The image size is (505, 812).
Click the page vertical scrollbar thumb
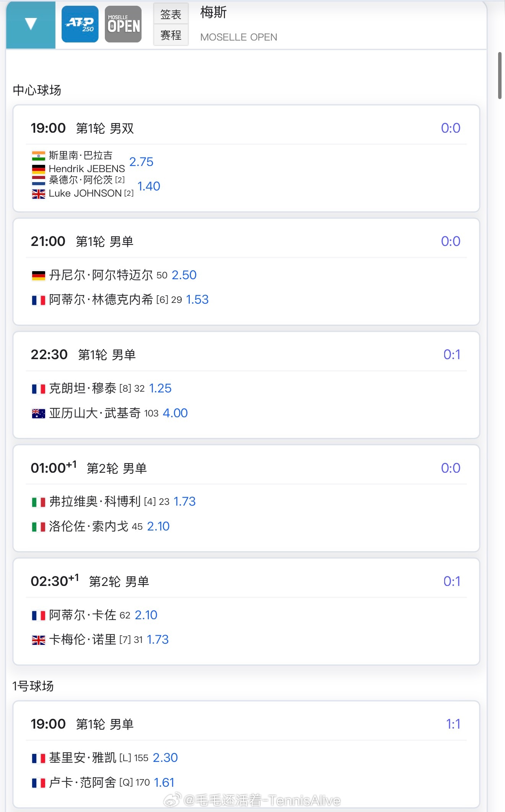point(500,76)
